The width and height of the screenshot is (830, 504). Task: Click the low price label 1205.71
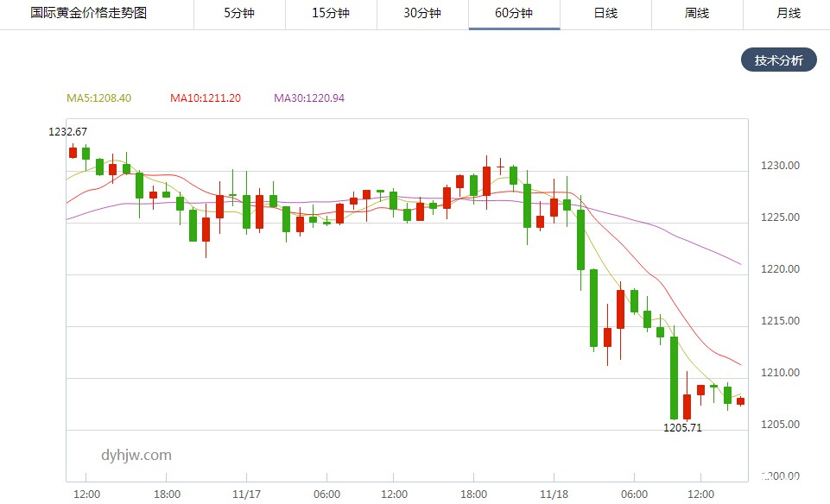tap(681, 426)
